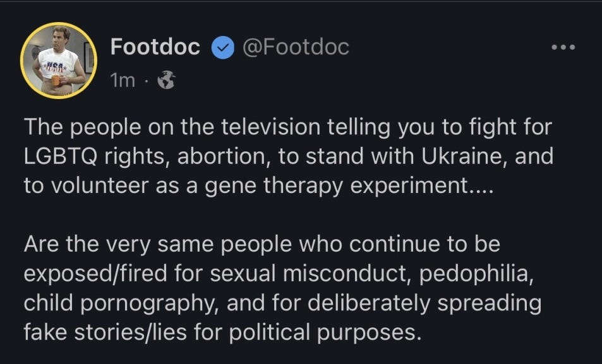Click the word "pedophilia," in the post
Image resolution: width=602 pixels, height=364 pixels.
point(476,274)
